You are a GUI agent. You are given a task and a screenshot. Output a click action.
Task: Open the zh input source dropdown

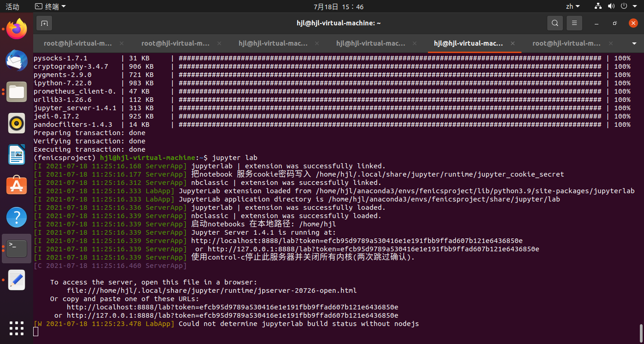[573, 6]
